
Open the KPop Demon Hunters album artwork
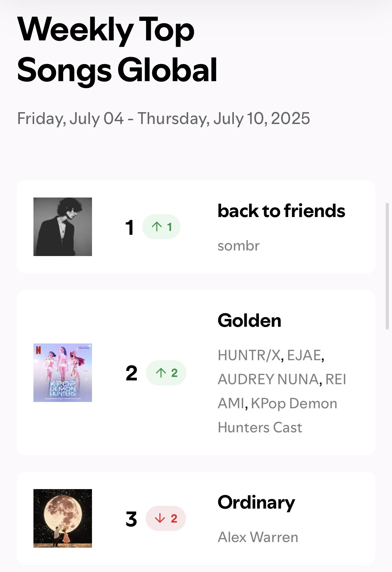tap(63, 373)
